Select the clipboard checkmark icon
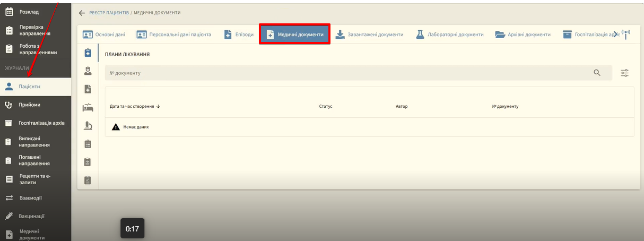This screenshot has width=644, height=241. pyautogui.click(x=88, y=180)
